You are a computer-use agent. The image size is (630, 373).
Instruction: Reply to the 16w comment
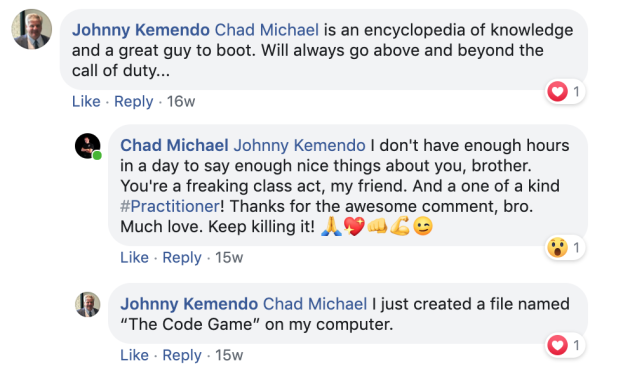click(x=133, y=101)
